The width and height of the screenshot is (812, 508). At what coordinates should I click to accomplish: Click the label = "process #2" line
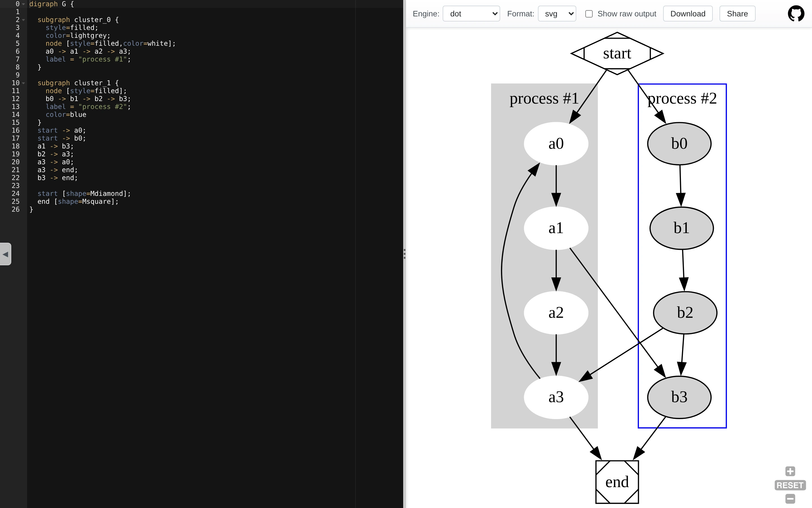pos(88,107)
